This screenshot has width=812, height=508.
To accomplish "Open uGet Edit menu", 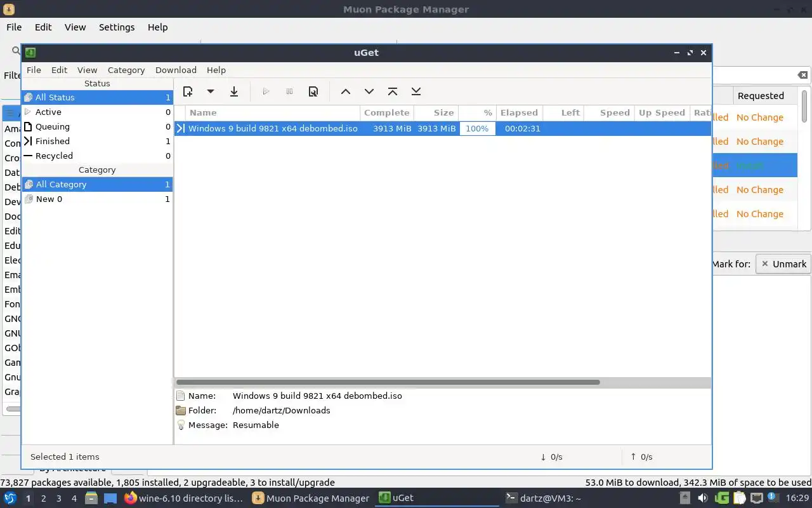I will click(59, 70).
